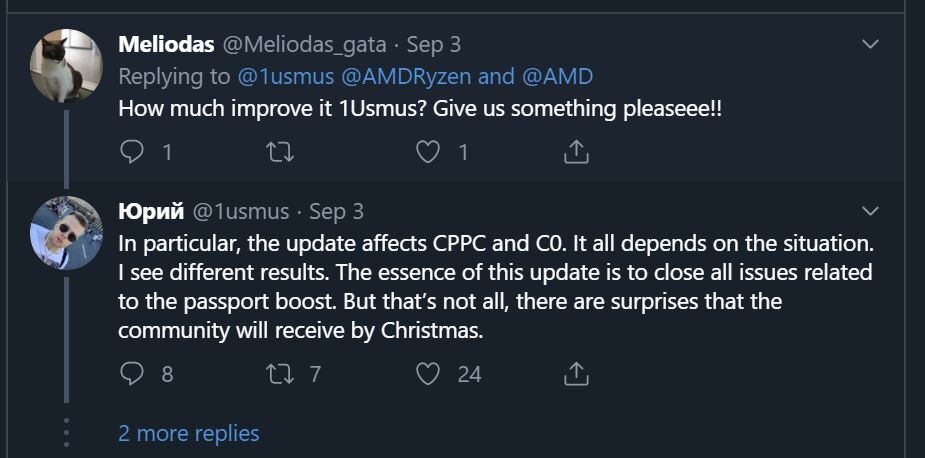The width and height of the screenshot is (925, 458).
Task: Open the @Meliodas_gata handle
Action: click(x=304, y=45)
